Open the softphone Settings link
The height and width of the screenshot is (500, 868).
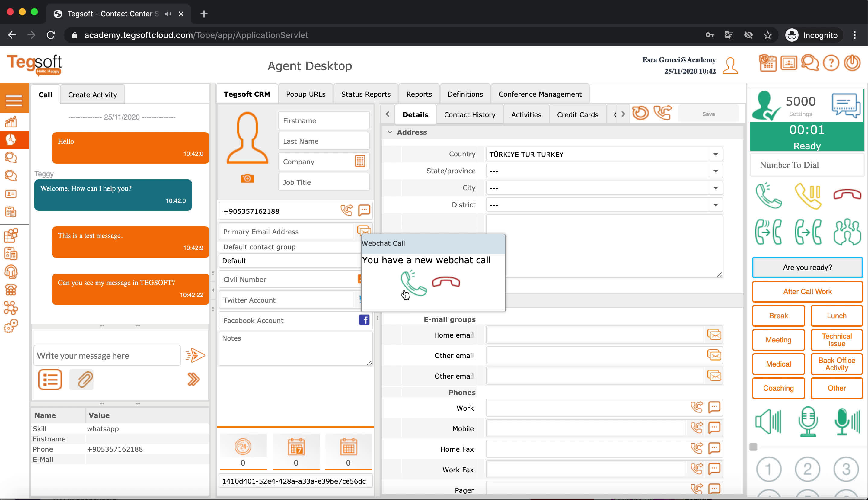click(x=800, y=114)
